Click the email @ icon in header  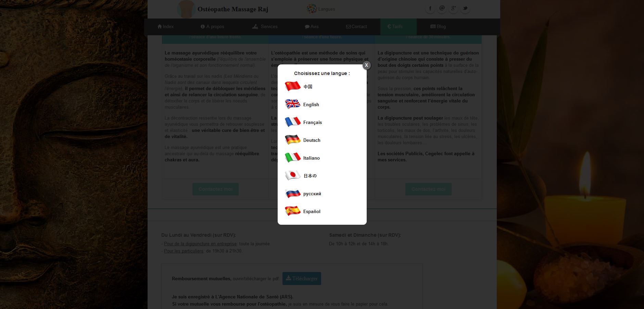coord(442,9)
